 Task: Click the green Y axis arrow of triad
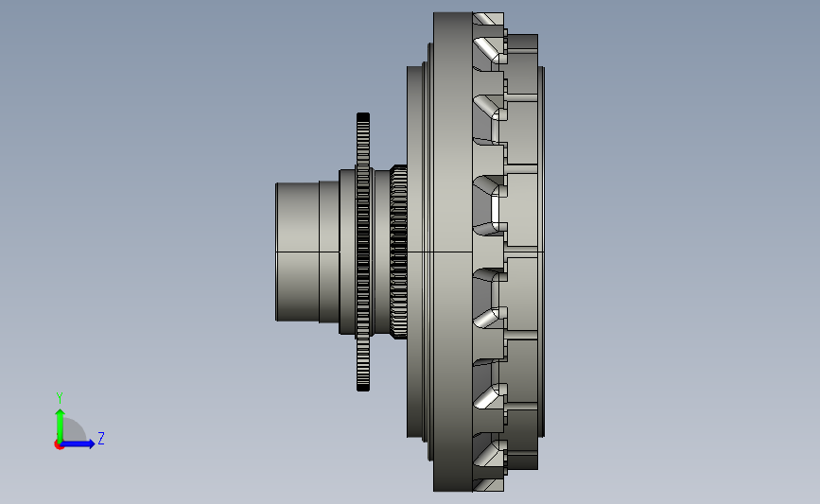[x=61, y=426]
